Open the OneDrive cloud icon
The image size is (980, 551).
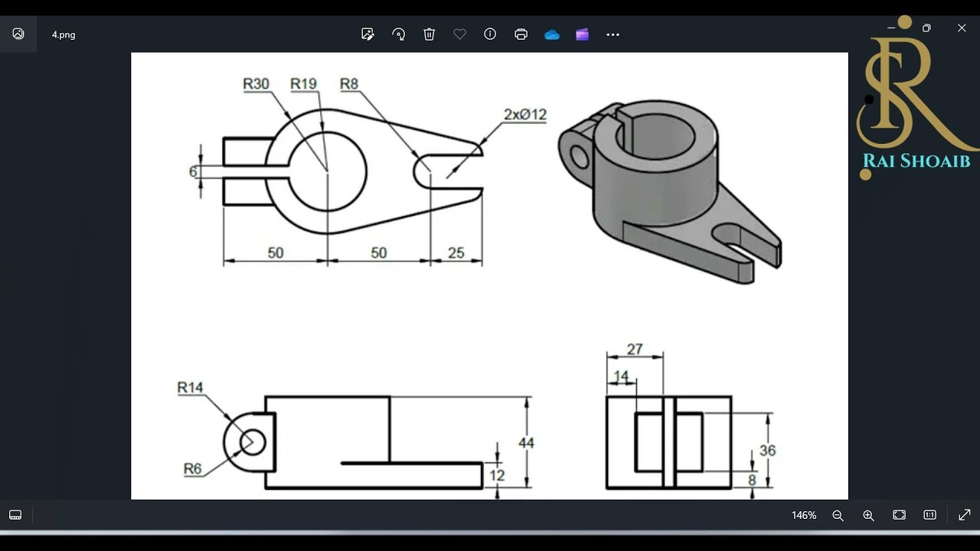coord(552,34)
